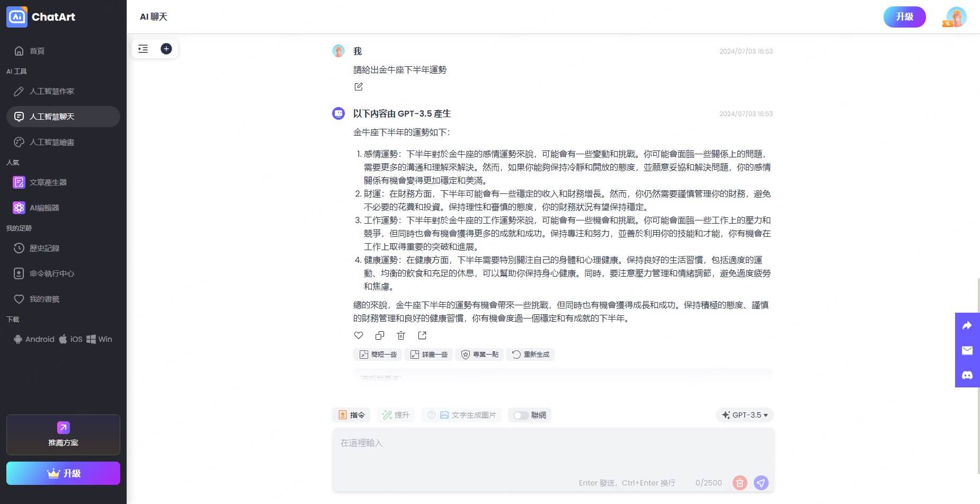The height and width of the screenshot is (504, 980).
Task: Click the ChatArt logo
Action: [x=41, y=17]
